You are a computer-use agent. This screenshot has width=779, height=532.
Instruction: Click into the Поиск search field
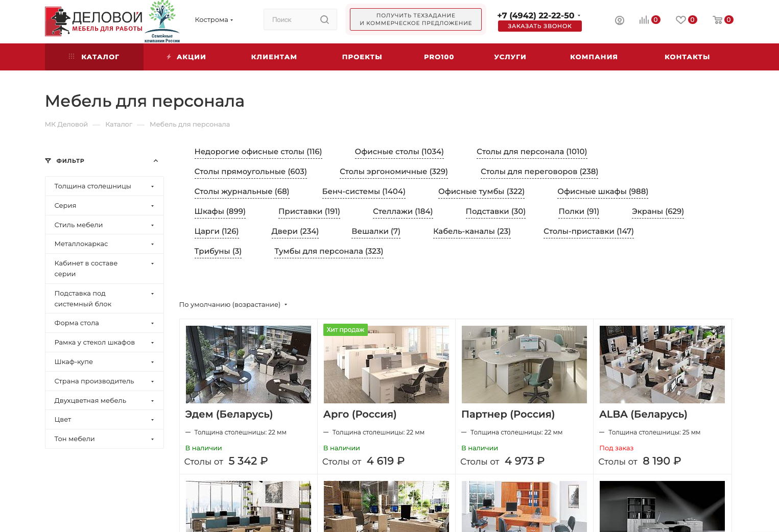pos(291,19)
